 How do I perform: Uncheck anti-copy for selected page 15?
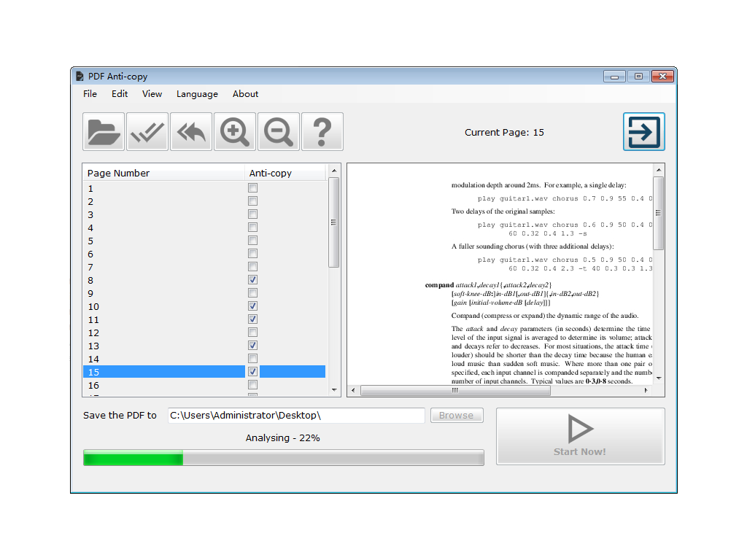coord(253,371)
